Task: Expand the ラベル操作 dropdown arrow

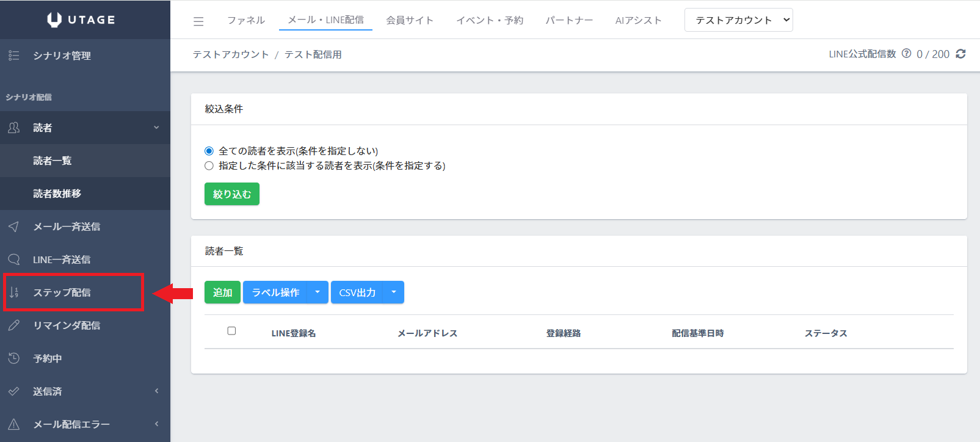Action: [x=318, y=292]
